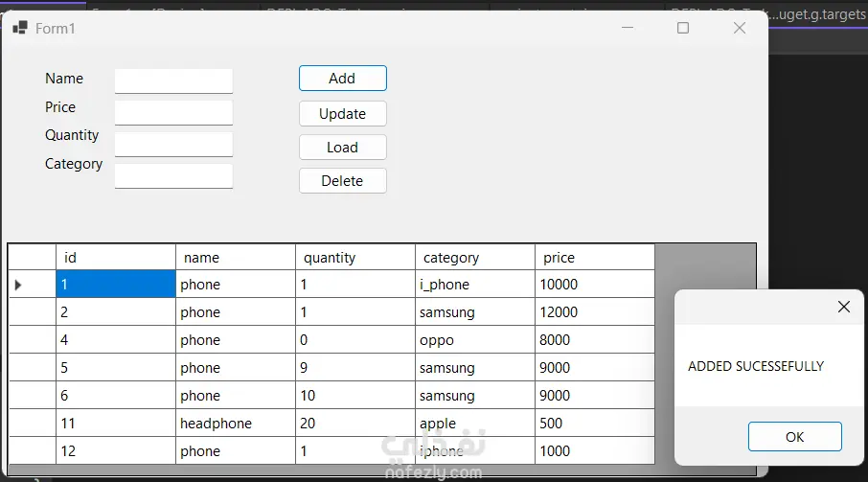Click into the Price text box
Viewport: 868px width, 482px height.
173,112
